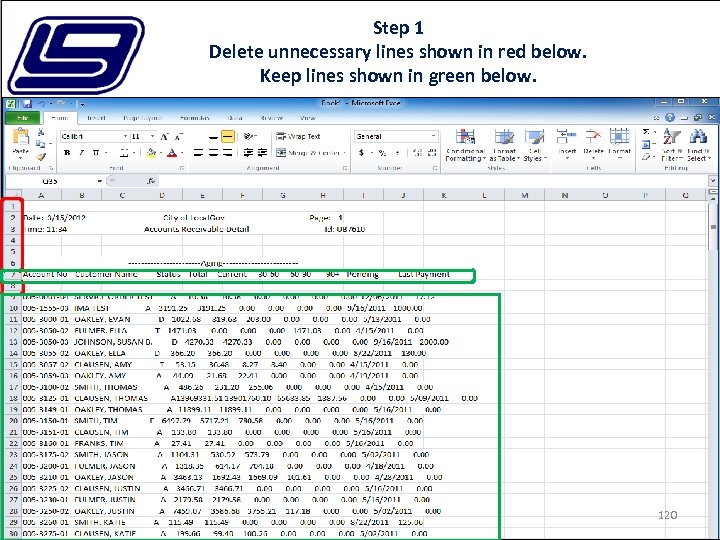Increase font size with grow icon
720x540 pixels.
tap(164, 137)
